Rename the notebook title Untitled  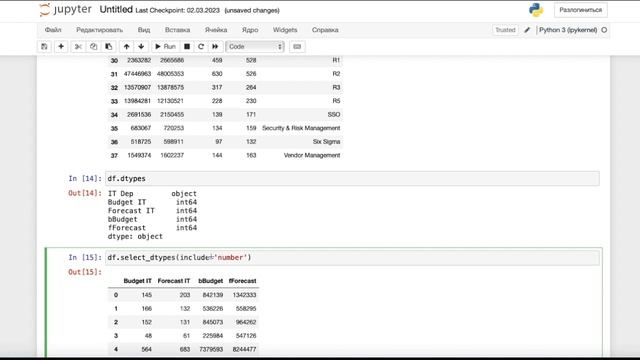[x=116, y=10]
